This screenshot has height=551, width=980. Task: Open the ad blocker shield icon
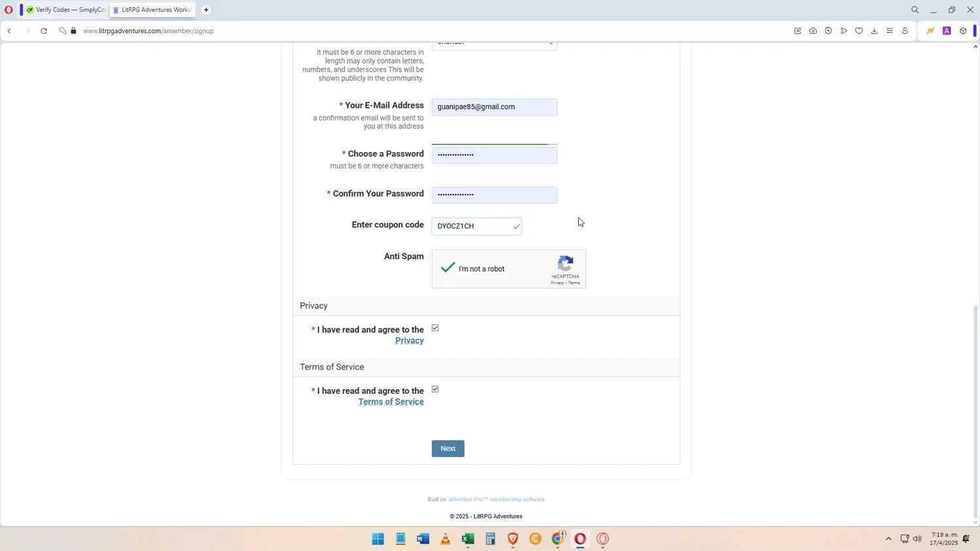(x=828, y=31)
